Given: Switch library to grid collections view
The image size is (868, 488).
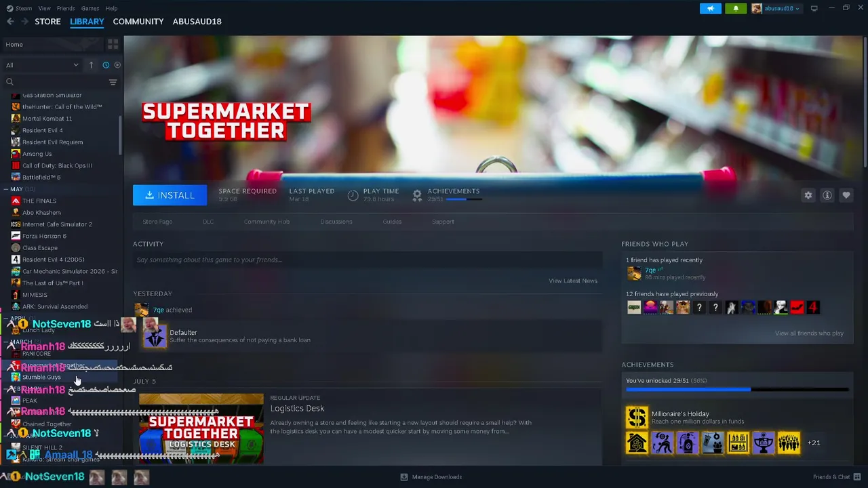Looking at the screenshot, I should point(113,44).
